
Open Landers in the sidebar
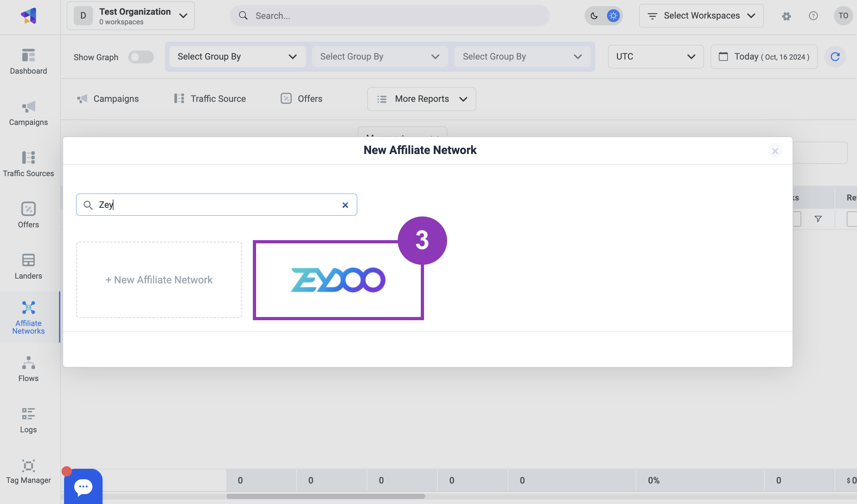[x=29, y=267]
